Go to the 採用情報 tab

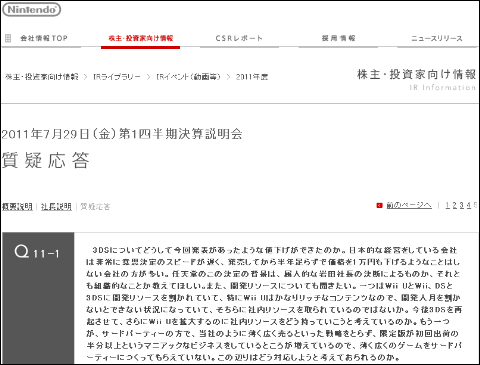pyautogui.click(x=338, y=38)
